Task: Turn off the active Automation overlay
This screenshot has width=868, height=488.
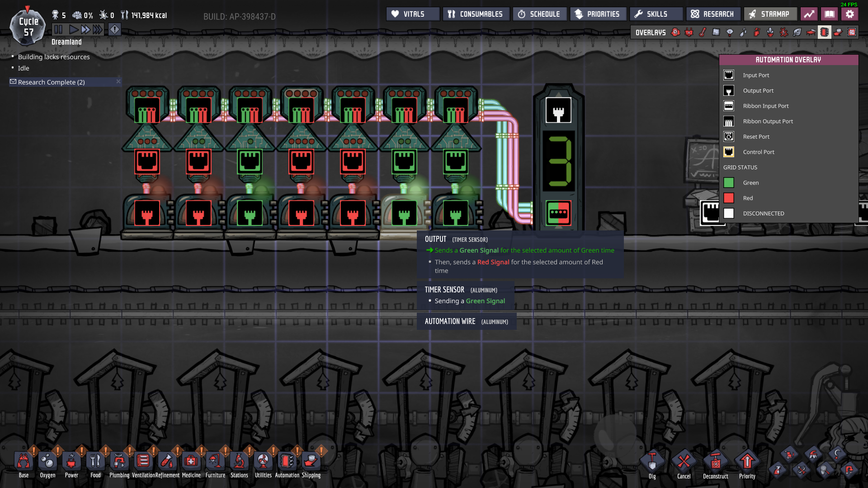Action: [x=824, y=32]
